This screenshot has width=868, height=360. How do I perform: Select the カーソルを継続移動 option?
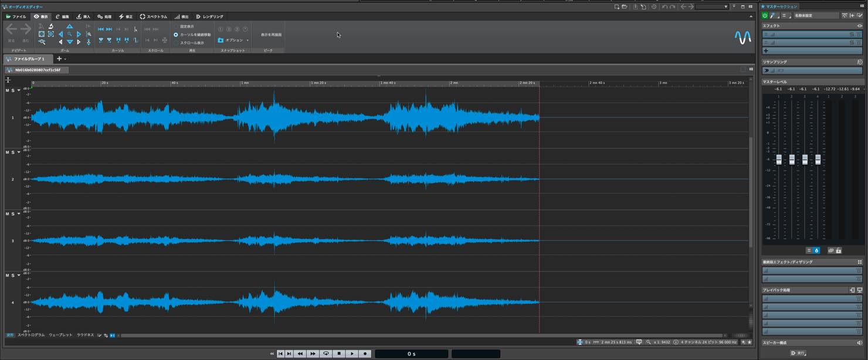pos(192,35)
